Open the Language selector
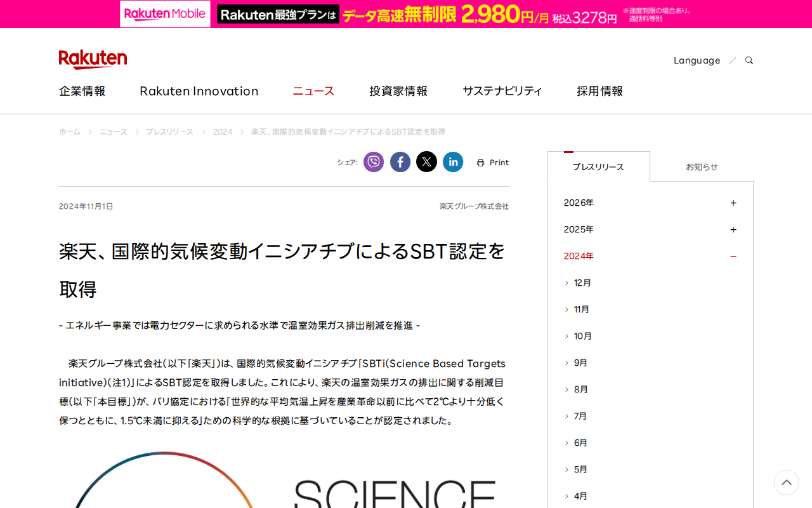This screenshot has height=508, width=812. [697, 60]
